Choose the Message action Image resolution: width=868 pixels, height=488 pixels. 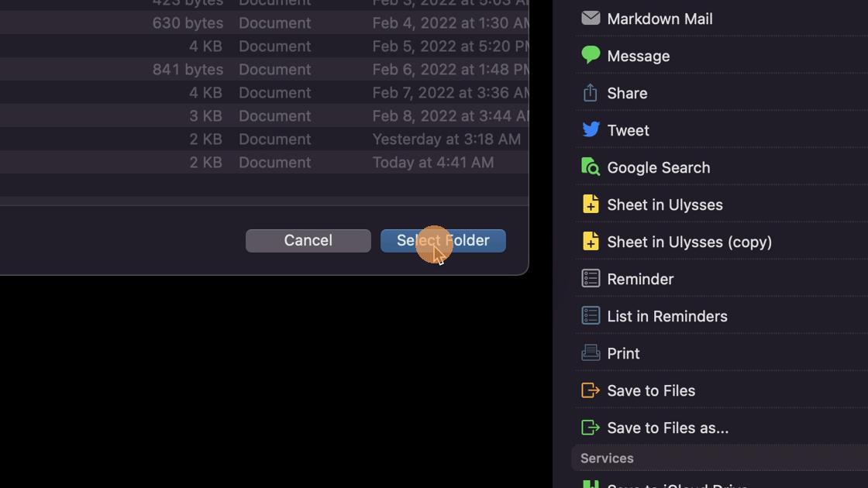tap(639, 56)
